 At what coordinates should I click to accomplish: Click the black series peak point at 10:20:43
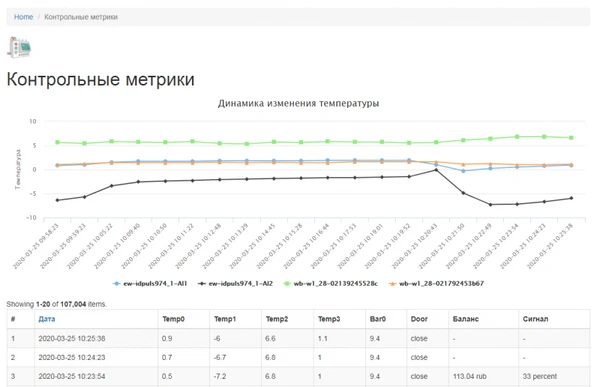pos(436,170)
